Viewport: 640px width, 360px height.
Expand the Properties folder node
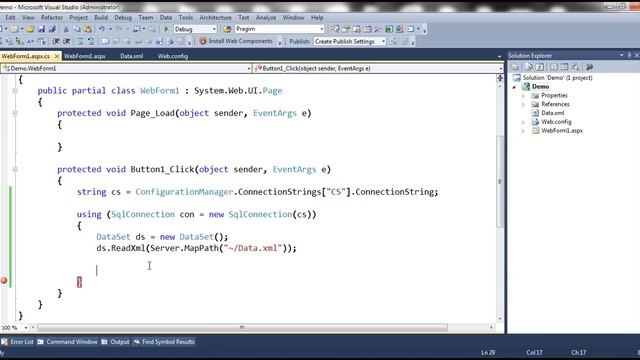tap(524, 96)
